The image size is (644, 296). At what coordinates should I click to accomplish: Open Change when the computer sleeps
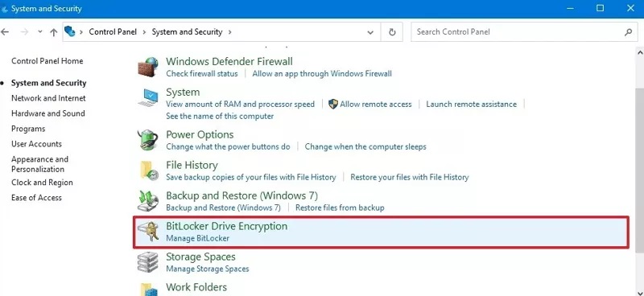[x=365, y=146]
